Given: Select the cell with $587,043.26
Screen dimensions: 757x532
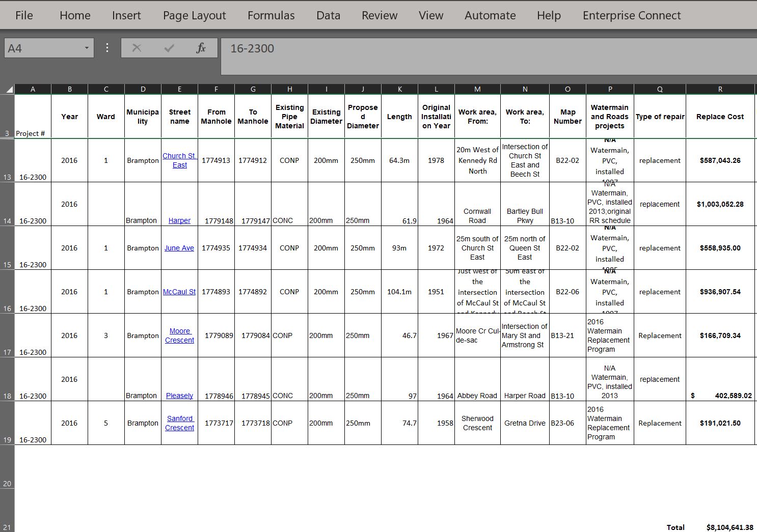Looking at the screenshot, I should tap(720, 160).
